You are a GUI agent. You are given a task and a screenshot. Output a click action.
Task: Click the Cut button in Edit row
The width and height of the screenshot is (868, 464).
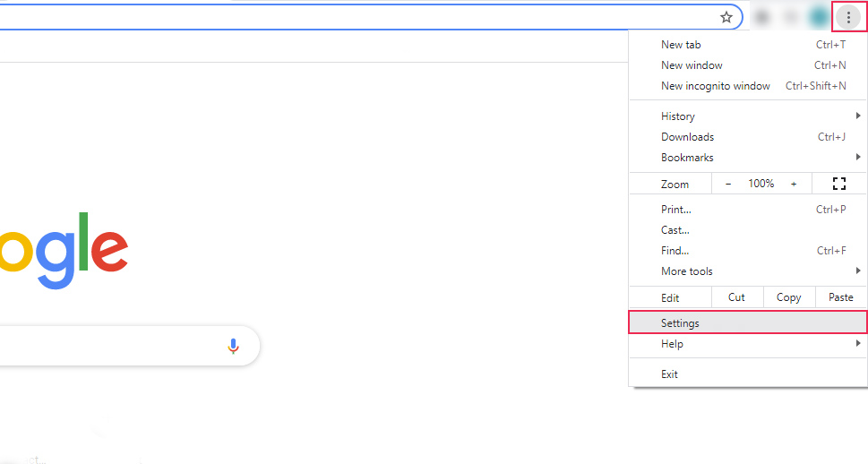coord(736,297)
